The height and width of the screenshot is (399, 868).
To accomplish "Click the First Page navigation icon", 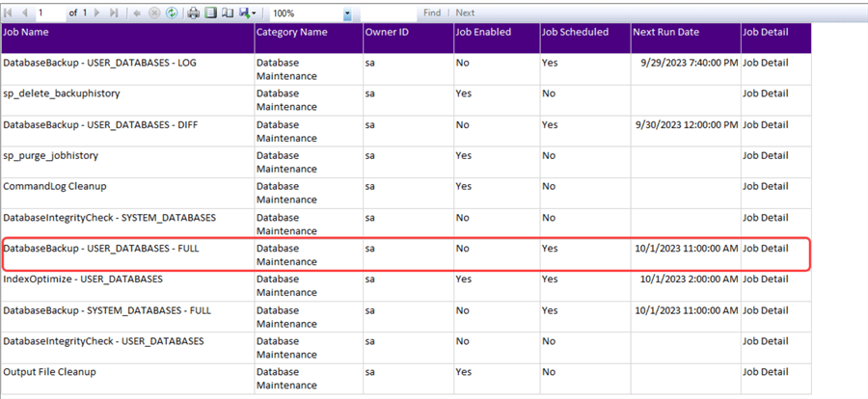I will [x=9, y=13].
